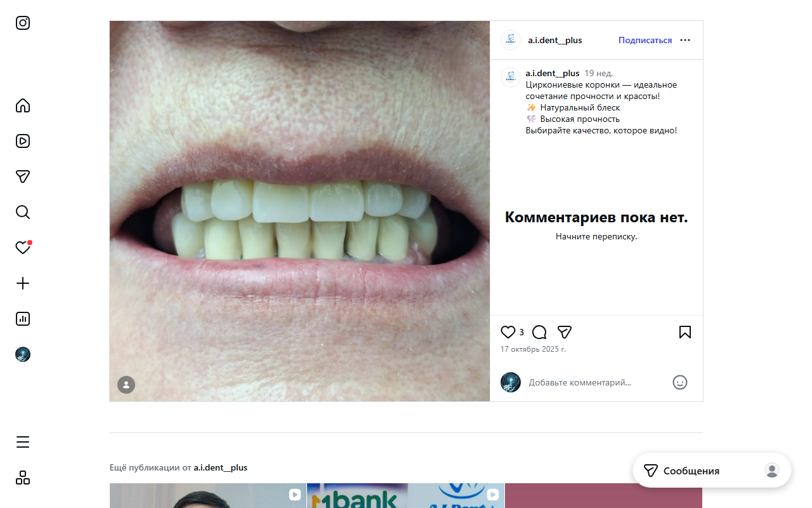This screenshot has width=812, height=508.
Task: Open direct messages paper plane in sidebar
Action: pos(23,177)
